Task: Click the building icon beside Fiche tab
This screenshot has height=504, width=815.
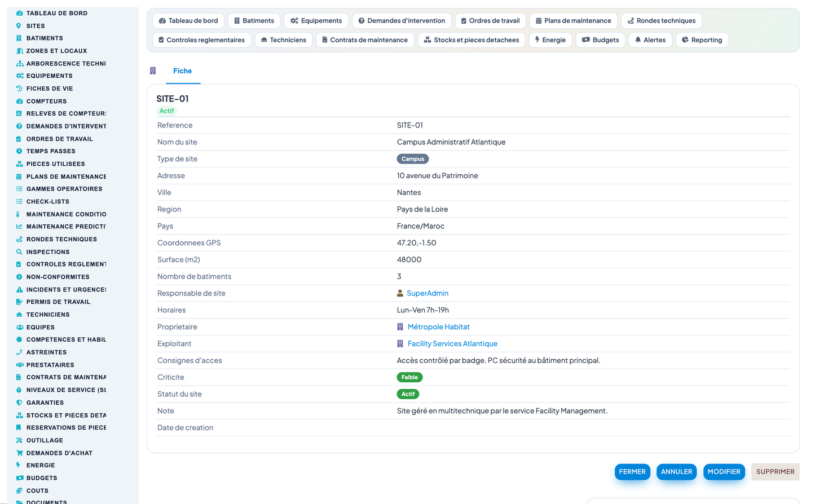Action: click(x=153, y=71)
